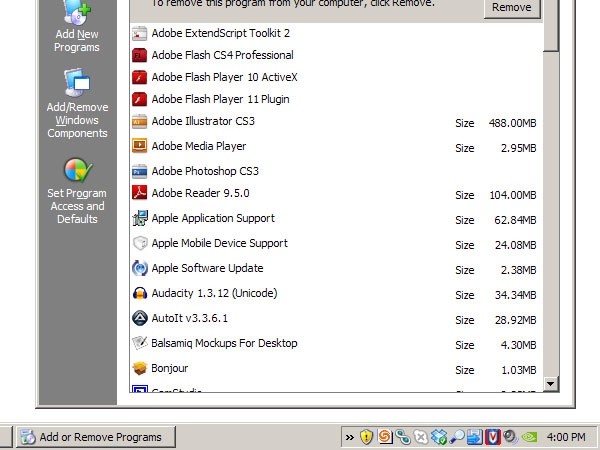Click the Adobe Flash CS4 Professional icon
Screen dimensions: 600x450
[x=139, y=55]
